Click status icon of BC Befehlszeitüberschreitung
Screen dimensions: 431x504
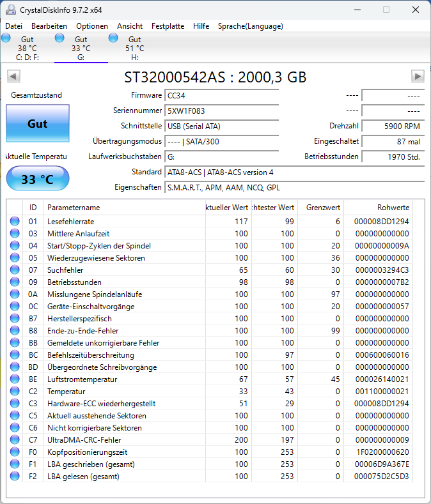(15, 355)
